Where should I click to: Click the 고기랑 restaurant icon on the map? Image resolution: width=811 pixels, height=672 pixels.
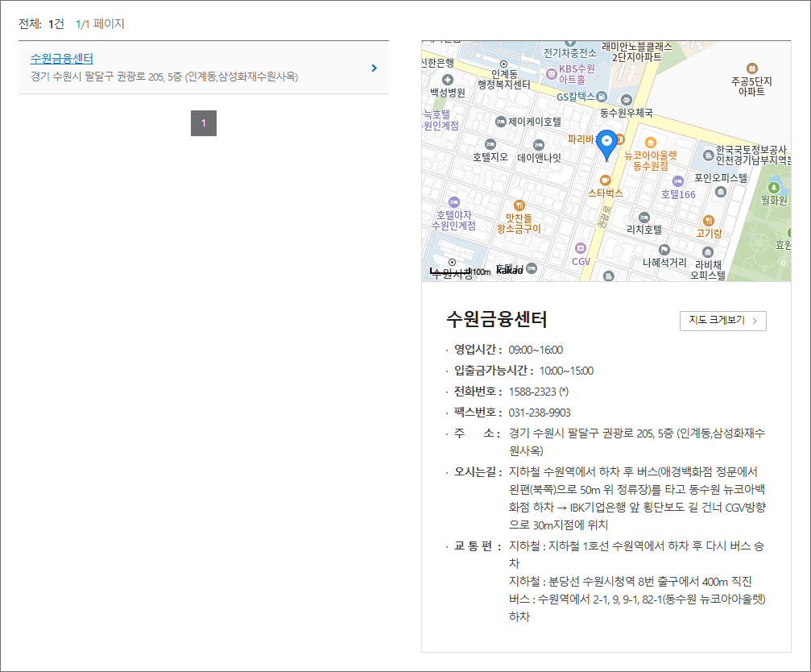tap(709, 220)
